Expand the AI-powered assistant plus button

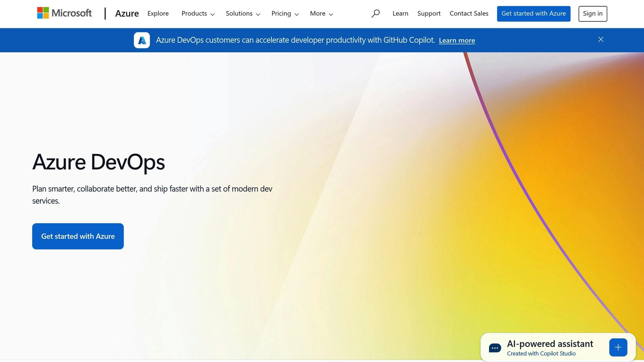618,347
